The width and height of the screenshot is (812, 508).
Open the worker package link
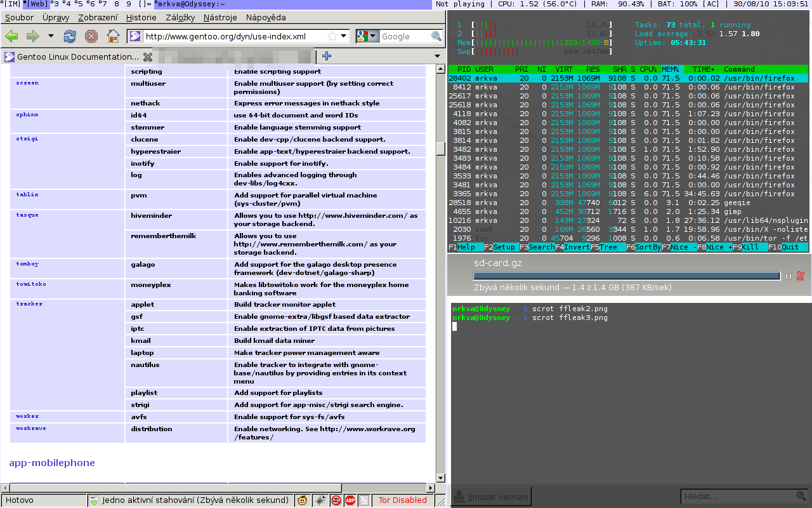[x=27, y=416]
